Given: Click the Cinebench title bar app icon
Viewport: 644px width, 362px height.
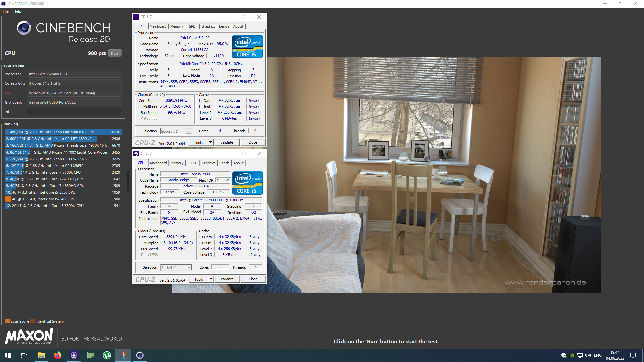Looking at the screenshot, I should [x=4, y=4].
